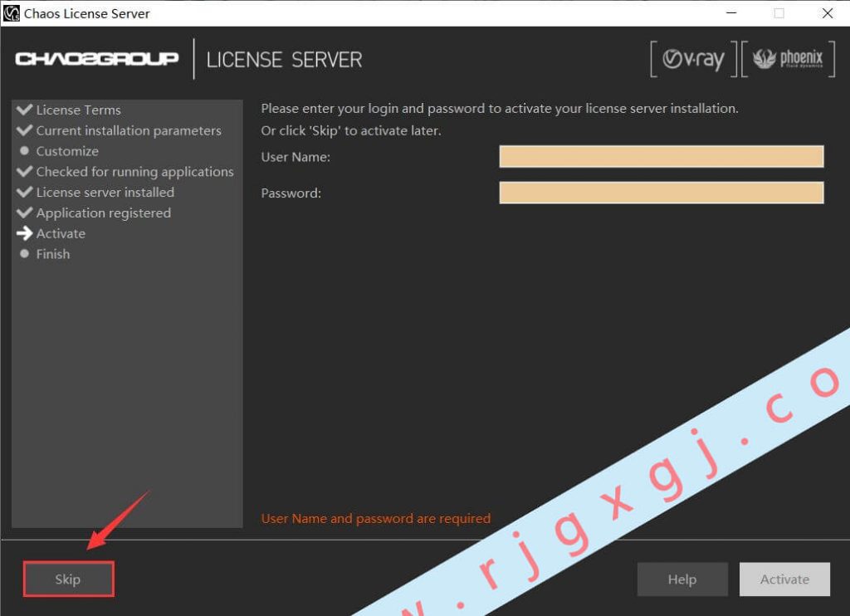Screen dimensions: 850x616
Task: Click the User Name: label
Action: point(296,157)
